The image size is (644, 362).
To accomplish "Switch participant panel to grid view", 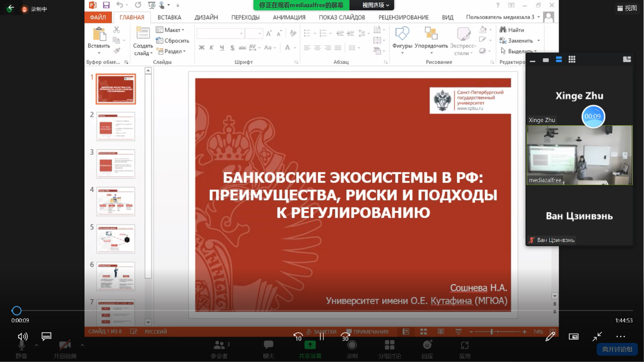I will click(572, 60).
